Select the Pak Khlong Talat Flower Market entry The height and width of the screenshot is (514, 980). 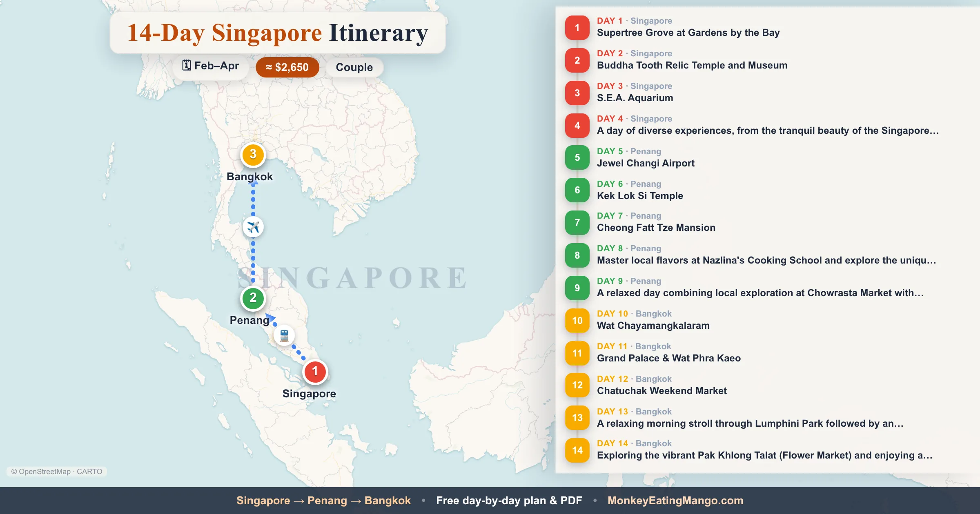[x=765, y=455]
